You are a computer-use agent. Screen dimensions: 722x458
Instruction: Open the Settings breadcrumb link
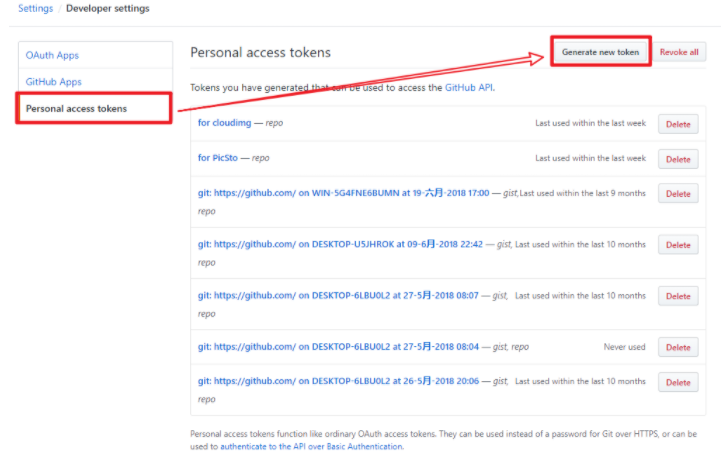click(x=35, y=9)
